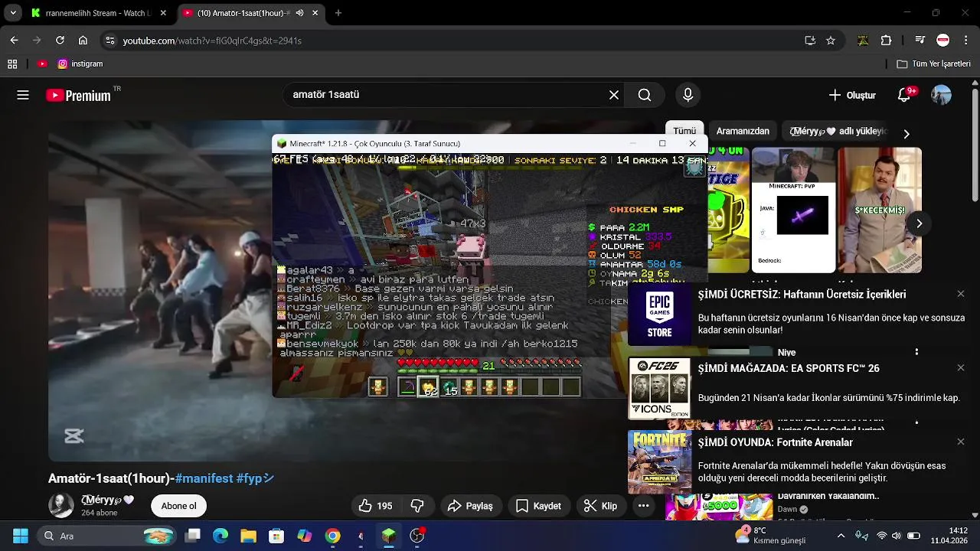The image size is (980, 551).
Task: Save the video with Kaydet
Action: point(539,506)
